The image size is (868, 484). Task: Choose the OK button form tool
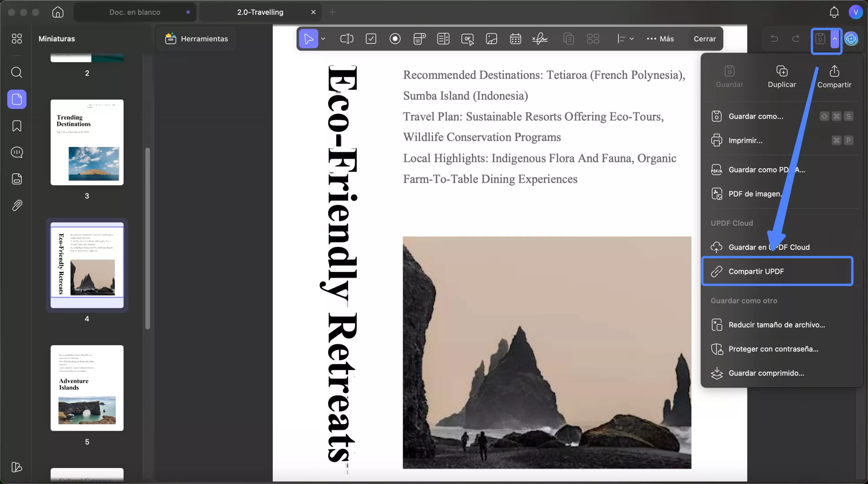pyautogui.click(x=468, y=39)
